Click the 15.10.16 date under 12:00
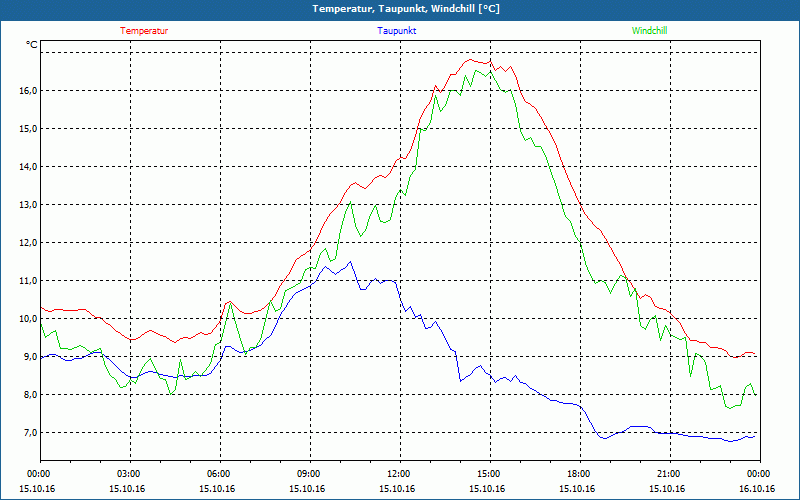 coord(397,489)
